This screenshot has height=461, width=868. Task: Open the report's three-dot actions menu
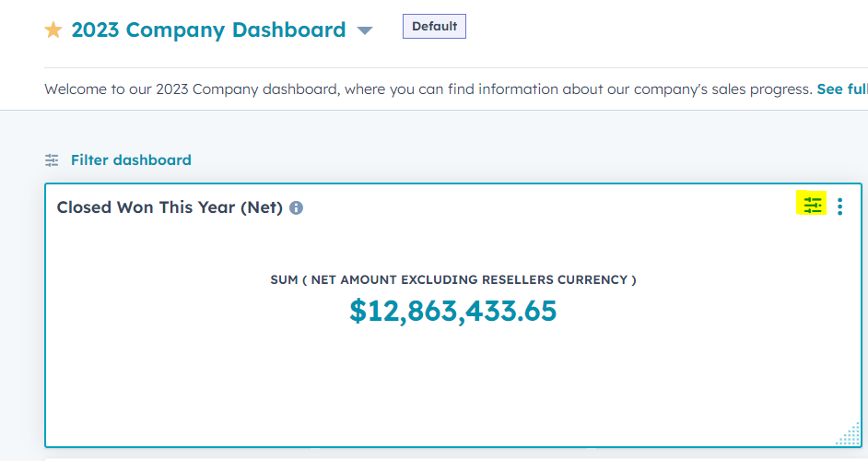pos(839,206)
